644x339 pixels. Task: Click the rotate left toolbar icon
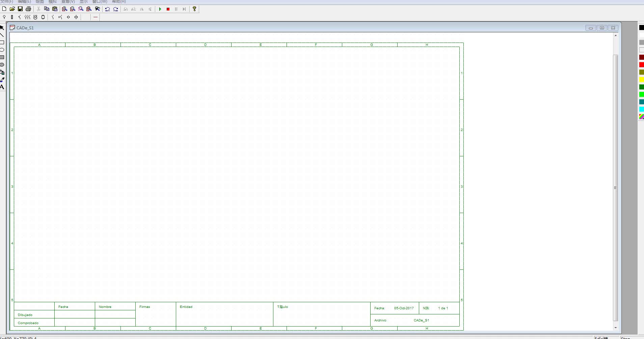126,9
